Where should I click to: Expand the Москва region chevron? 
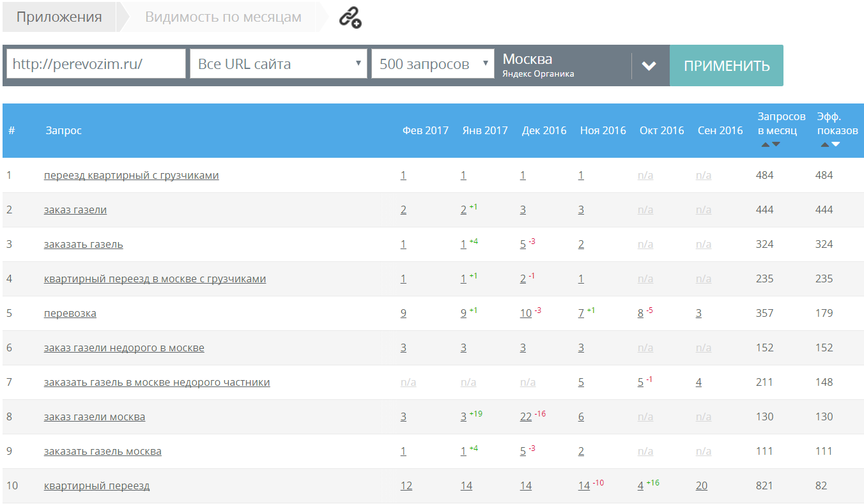(x=649, y=66)
